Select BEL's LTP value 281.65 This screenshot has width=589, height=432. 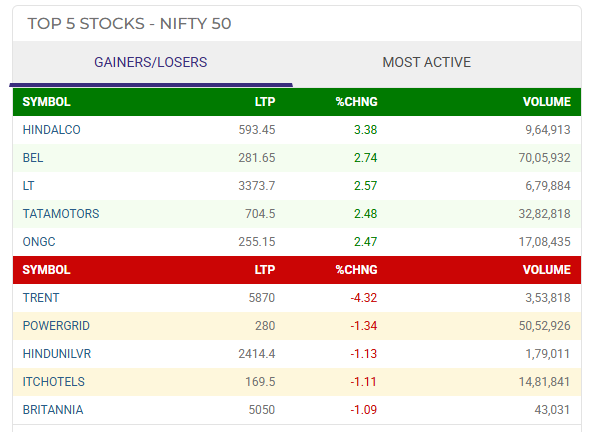click(x=257, y=158)
